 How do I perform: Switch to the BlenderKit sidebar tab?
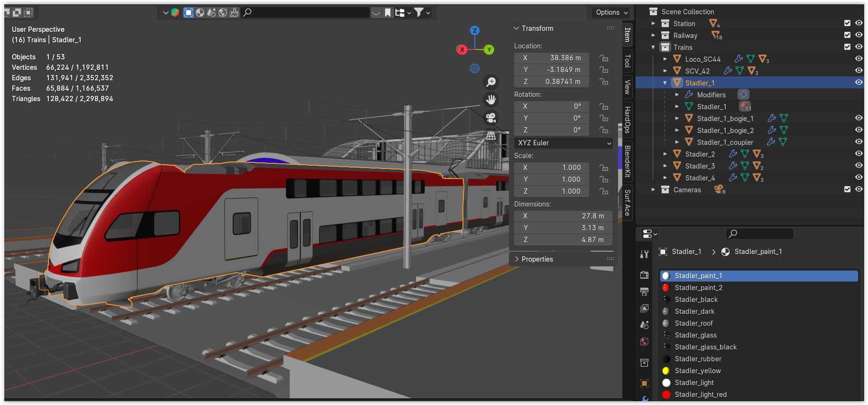[627, 161]
